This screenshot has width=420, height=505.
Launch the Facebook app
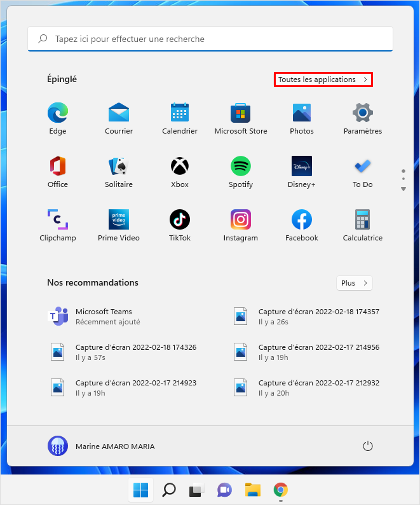pyautogui.click(x=302, y=225)
